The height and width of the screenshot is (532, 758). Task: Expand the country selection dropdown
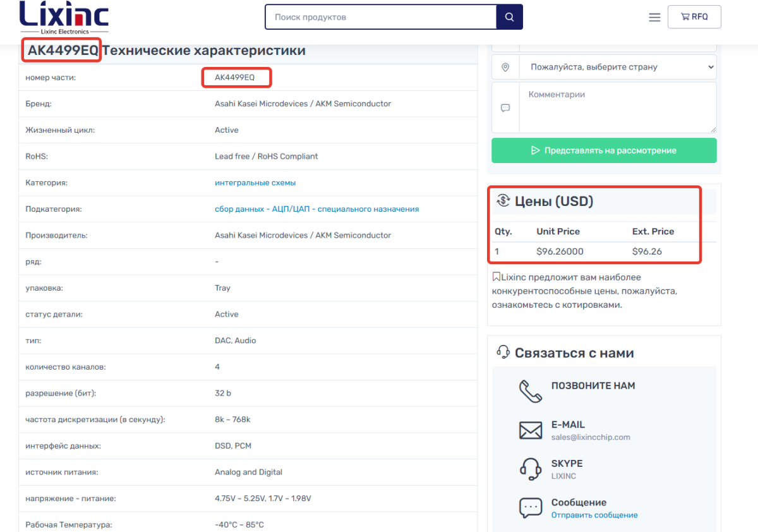coord(618,67)
